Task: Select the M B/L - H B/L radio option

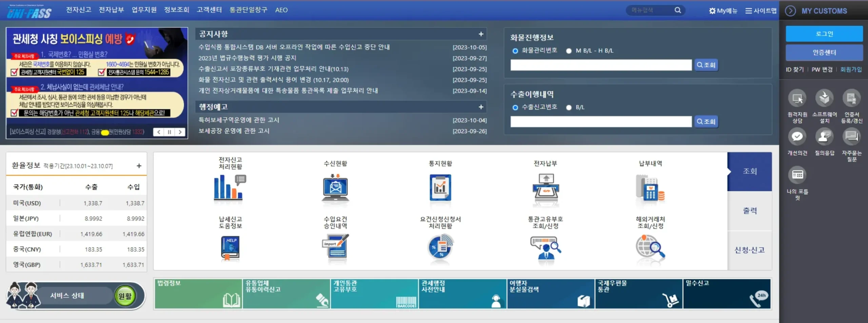Action: coord(569,51)
